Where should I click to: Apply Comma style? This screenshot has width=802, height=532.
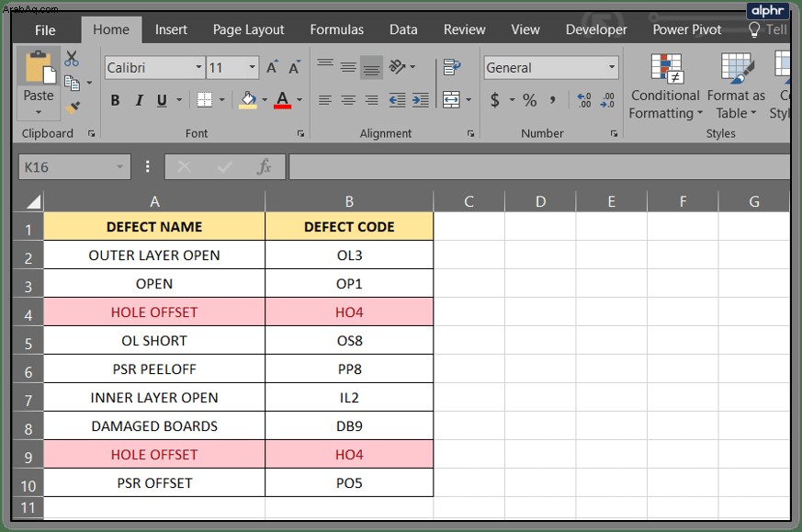pyautogui.click(x=552, y=100)
